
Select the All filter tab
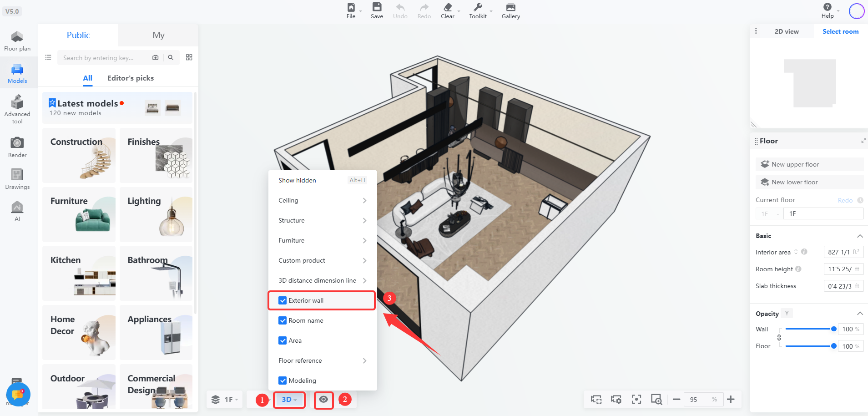[x=87, y=78]
